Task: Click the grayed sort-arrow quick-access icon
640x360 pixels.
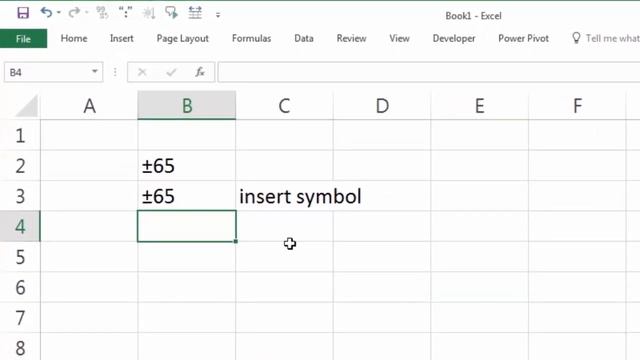Action: click(x=149, y=13)
